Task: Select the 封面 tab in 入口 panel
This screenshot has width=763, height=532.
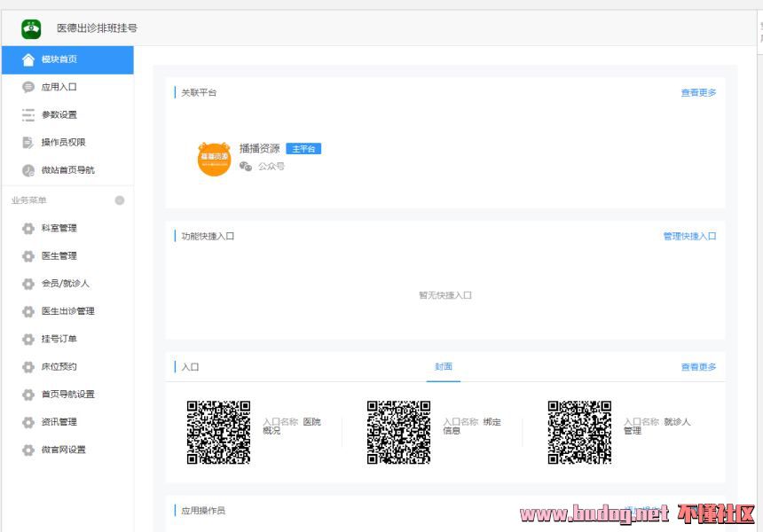Action: pos(444,367)
